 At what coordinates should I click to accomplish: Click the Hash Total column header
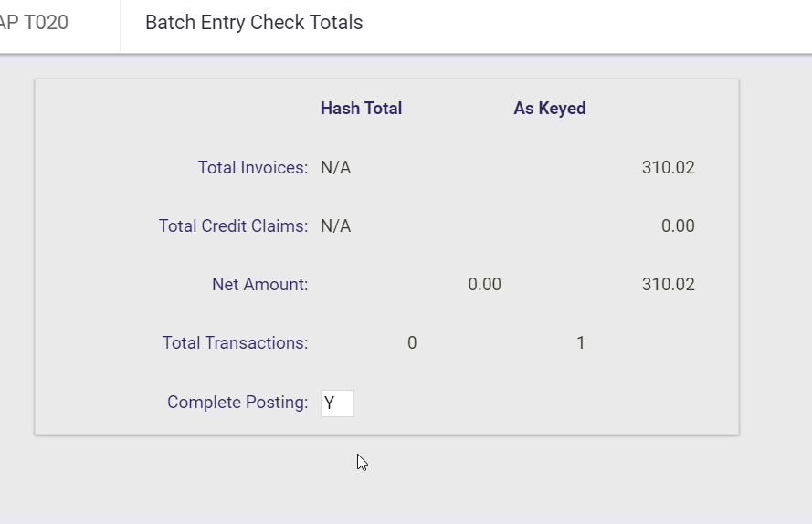pos(361,109)
